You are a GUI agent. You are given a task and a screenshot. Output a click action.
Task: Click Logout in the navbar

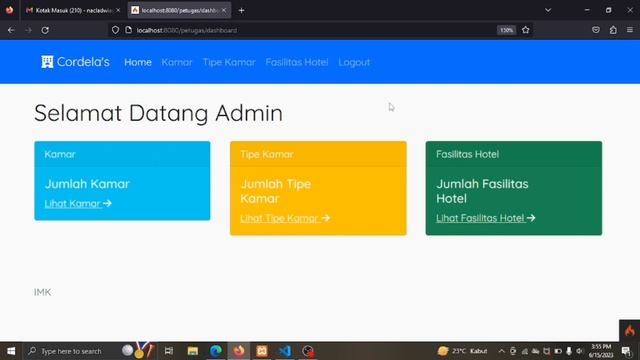354,62
